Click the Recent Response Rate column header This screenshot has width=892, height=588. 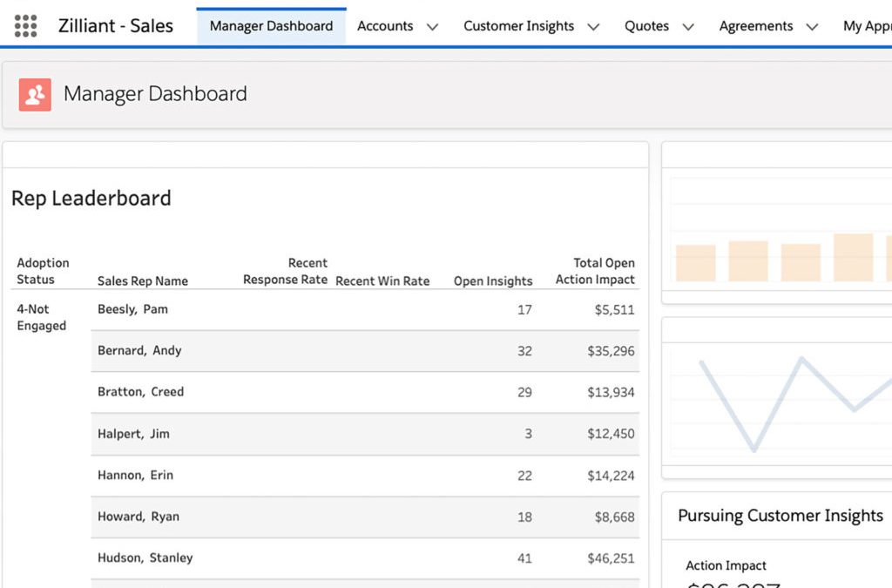(x=285, y=271)
